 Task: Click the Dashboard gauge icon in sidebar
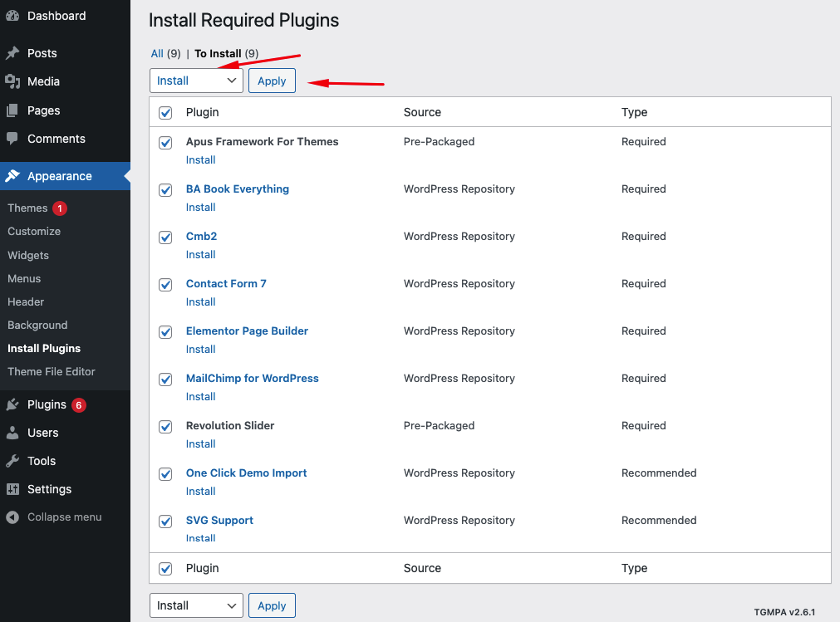pos(12,16)
